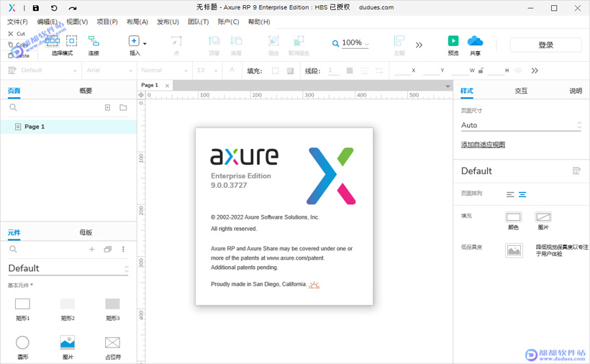Click the zoom magnifier icon beside 100%
This screenshot has width=590, height=364.
click(335, 44)
